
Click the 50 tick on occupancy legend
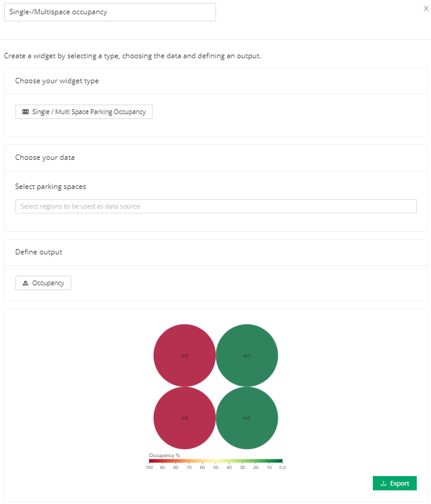pyautogui.click(x=216, y=467)
